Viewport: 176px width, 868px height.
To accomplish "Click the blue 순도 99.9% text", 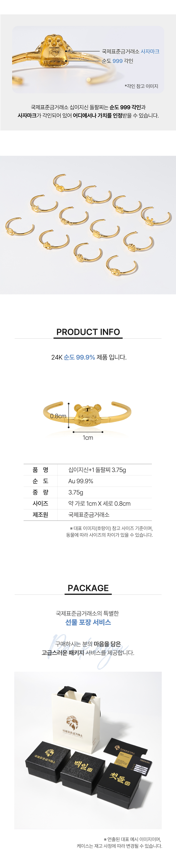I will click(79, 357).
